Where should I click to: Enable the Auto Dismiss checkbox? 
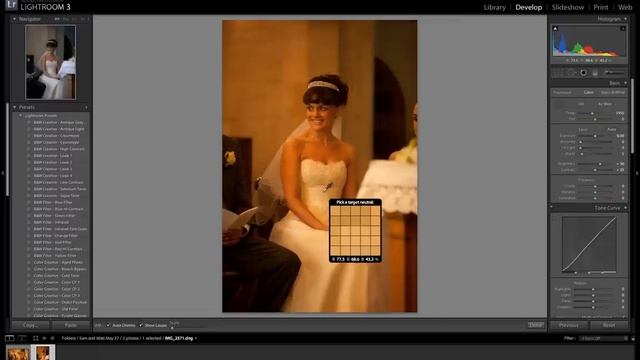[109, 325]
